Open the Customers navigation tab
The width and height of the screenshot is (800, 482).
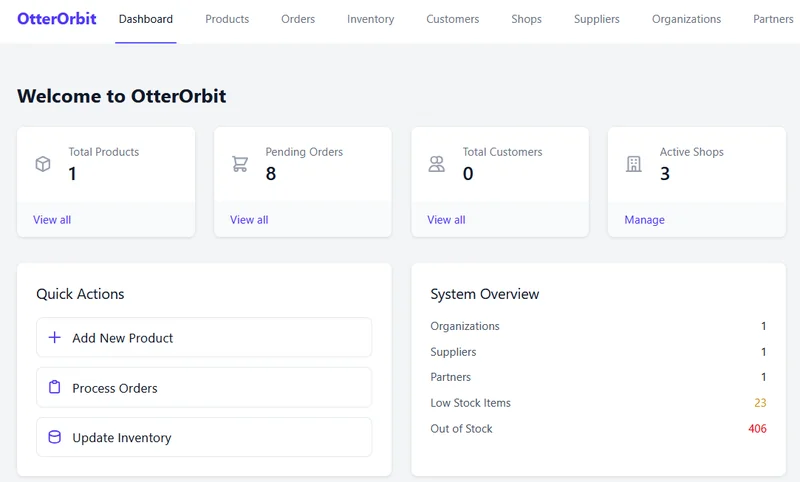click(x=452, y=19)
